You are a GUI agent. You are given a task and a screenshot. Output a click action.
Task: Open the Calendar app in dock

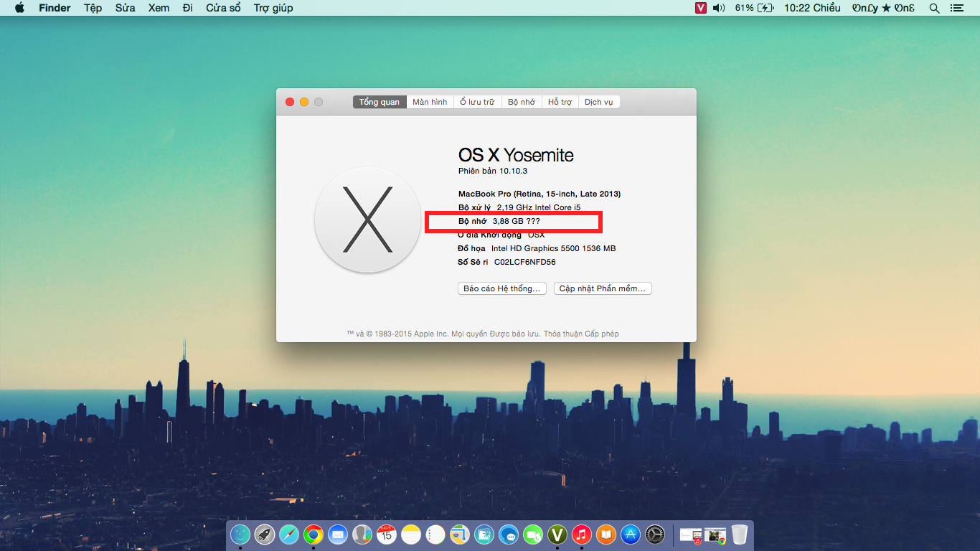[387, 534]
